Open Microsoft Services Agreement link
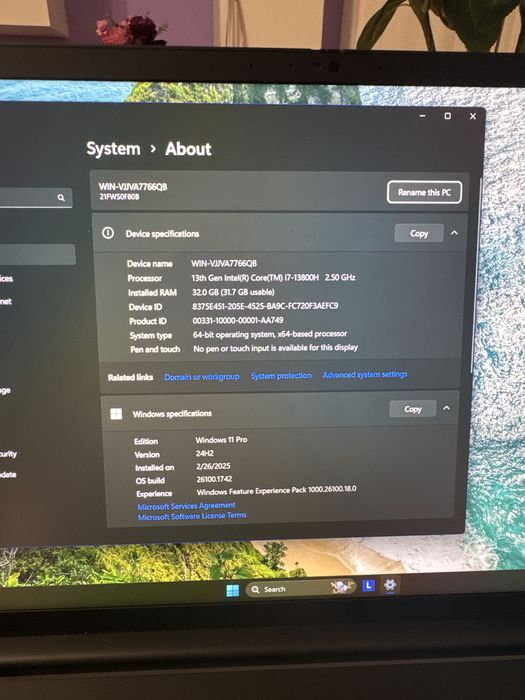The width and height of the screenshot is (525, 700). click(186, 506)
